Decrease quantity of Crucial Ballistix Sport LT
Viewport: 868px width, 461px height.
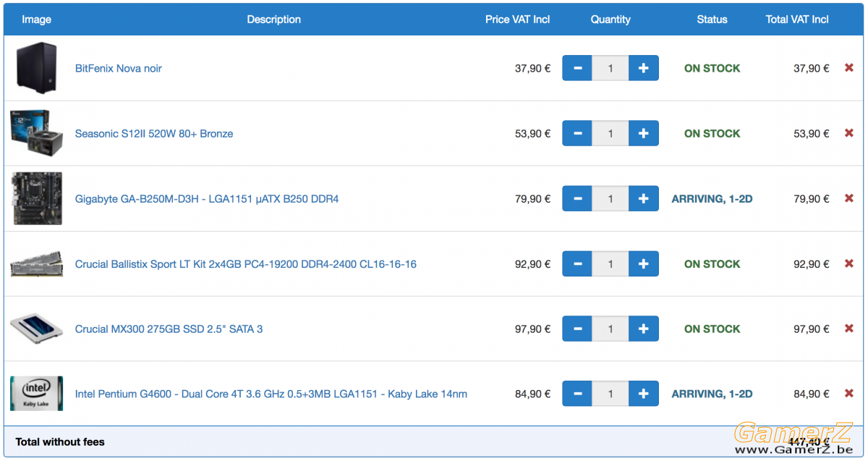(577, 263)
